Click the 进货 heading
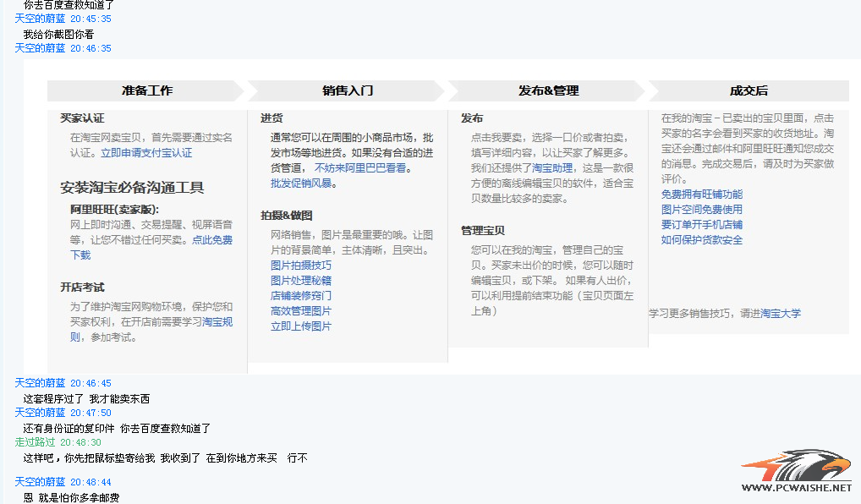 pyautogui.click(x=271, y=118)
